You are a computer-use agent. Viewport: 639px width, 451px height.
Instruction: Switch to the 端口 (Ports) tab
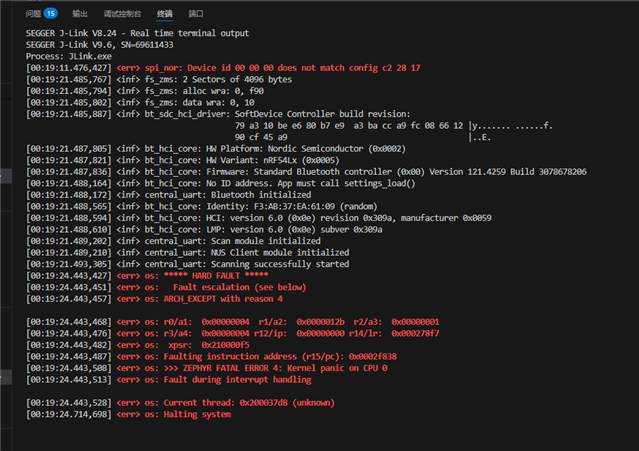[x=196, y=14]
